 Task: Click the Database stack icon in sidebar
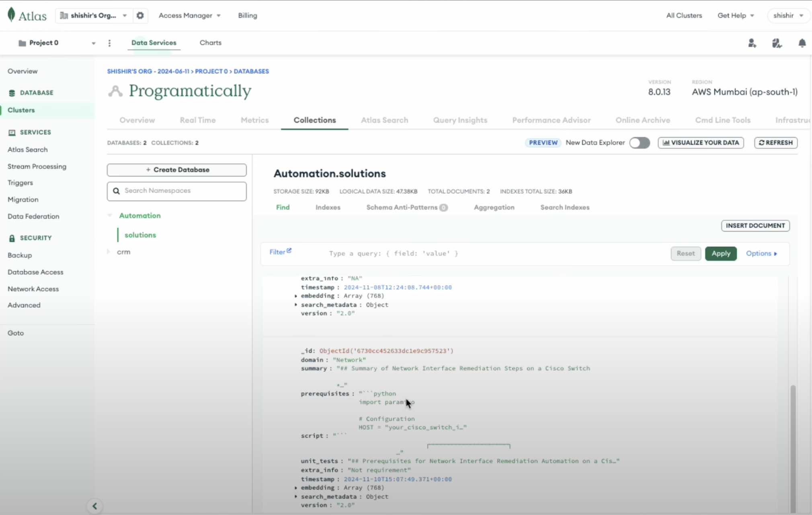pyautogui.click(x=12, y=93)
